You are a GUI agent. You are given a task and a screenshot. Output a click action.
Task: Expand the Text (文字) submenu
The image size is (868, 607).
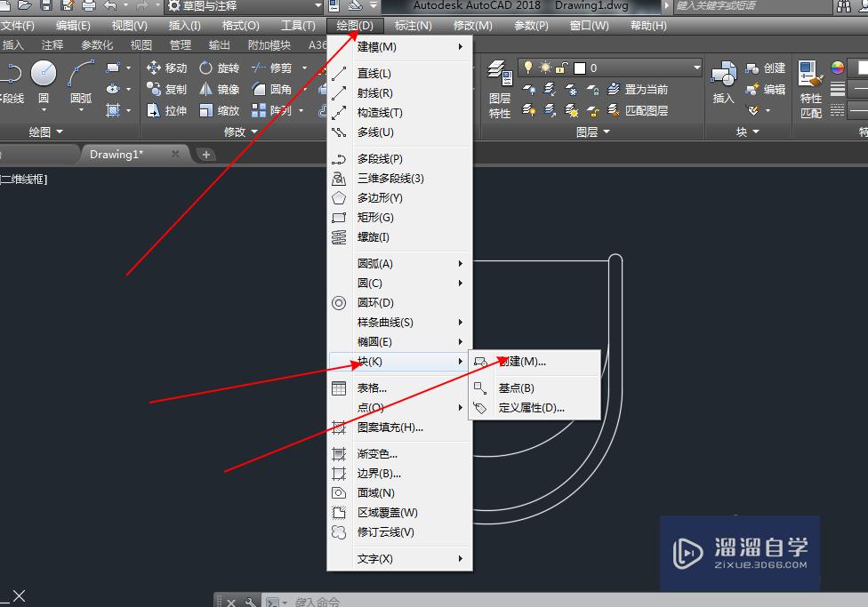399,559
